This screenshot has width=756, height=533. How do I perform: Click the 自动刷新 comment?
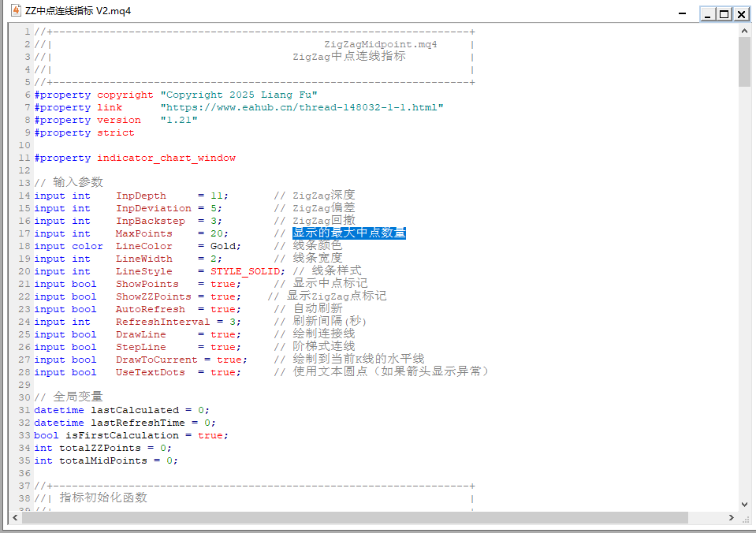tap(317, 308)
